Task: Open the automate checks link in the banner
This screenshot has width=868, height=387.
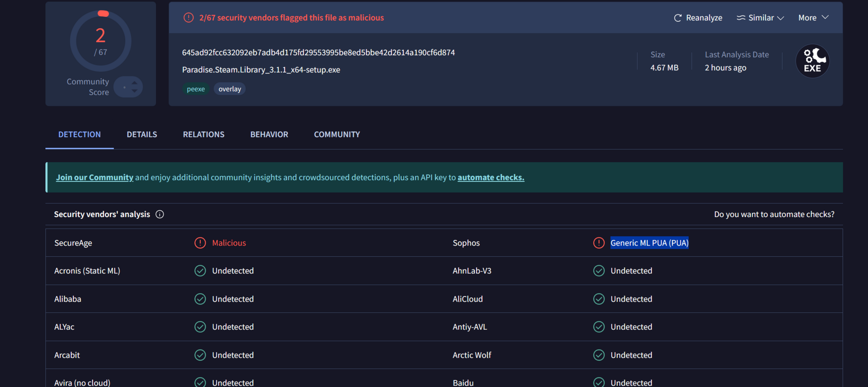Action: pyautogui.click(x=491, y=177)
